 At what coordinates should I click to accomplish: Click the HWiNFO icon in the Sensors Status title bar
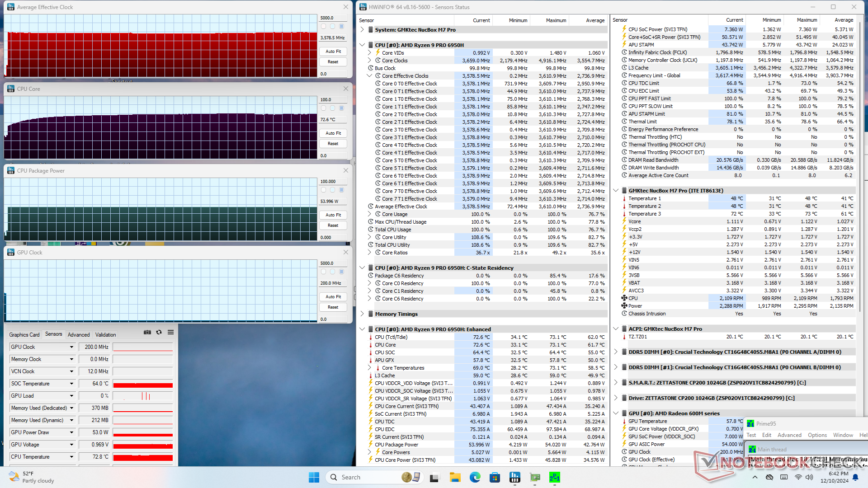pyautogui.click(x=363, y=7)
